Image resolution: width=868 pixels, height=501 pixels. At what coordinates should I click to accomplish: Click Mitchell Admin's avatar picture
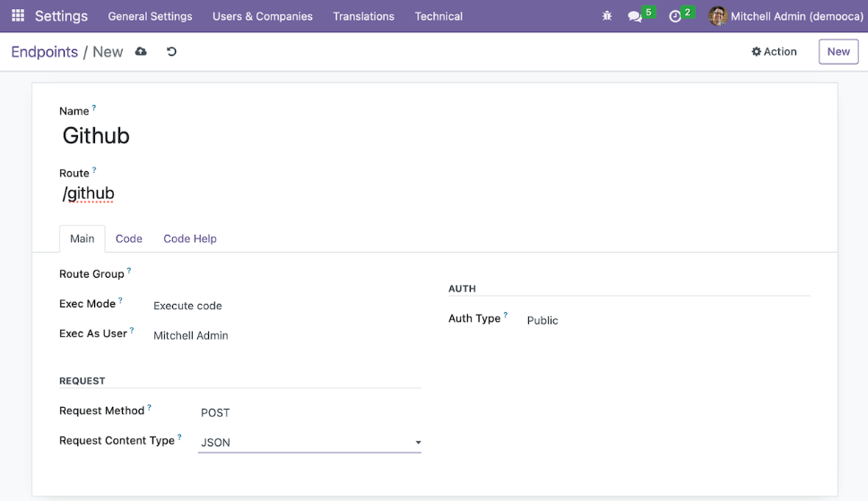pyautogui.click(x=717, y=16)
